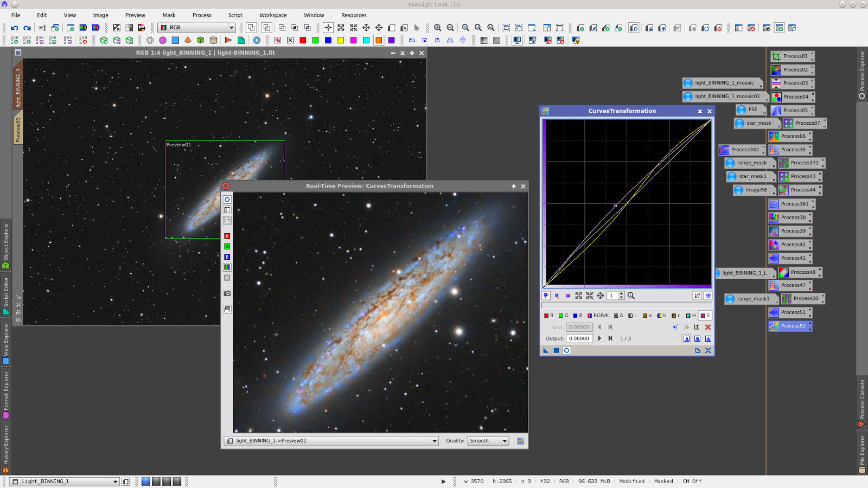Enable Real-Time Preview circle button in CurvesTransformation
This screenshot has height=488, width=868.
click(566, 350)
